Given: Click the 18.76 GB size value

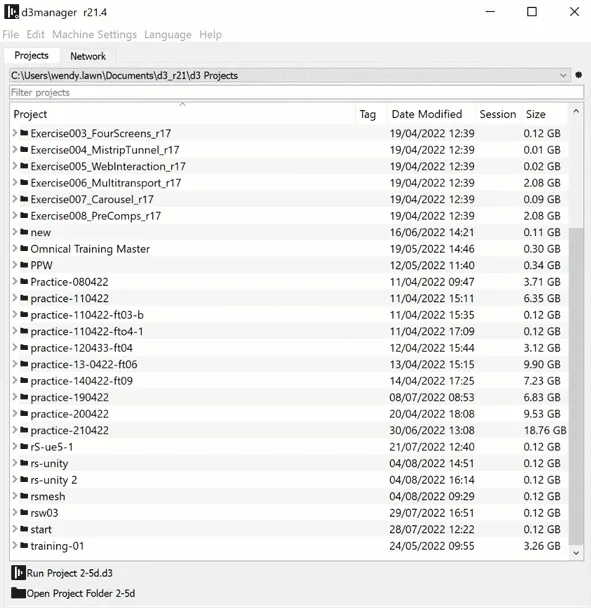Looking at the screenshot, I should click(545, 430).
